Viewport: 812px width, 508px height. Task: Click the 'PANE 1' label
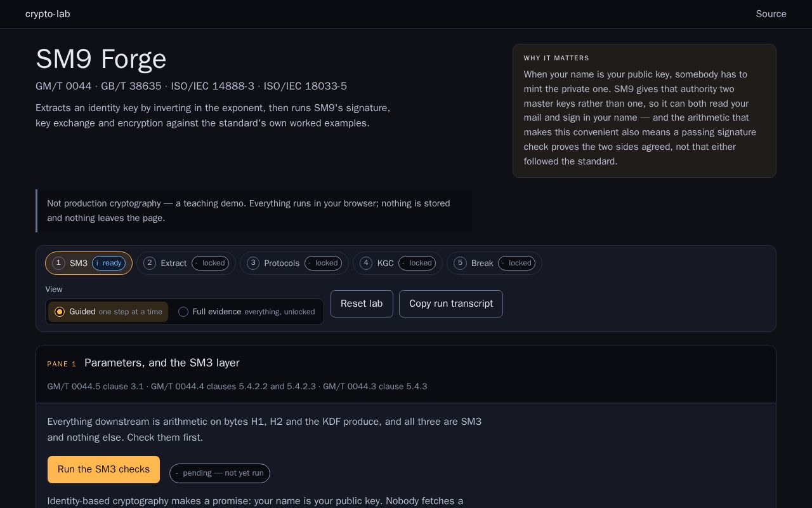tap(62, 364)
